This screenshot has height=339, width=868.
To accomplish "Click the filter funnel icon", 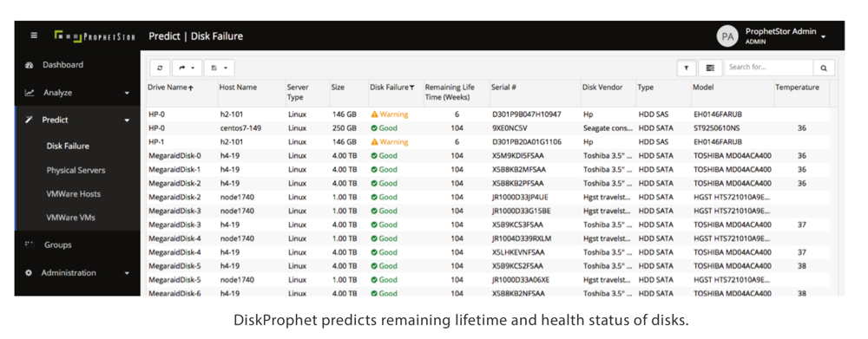I will (x=687, y=68).
